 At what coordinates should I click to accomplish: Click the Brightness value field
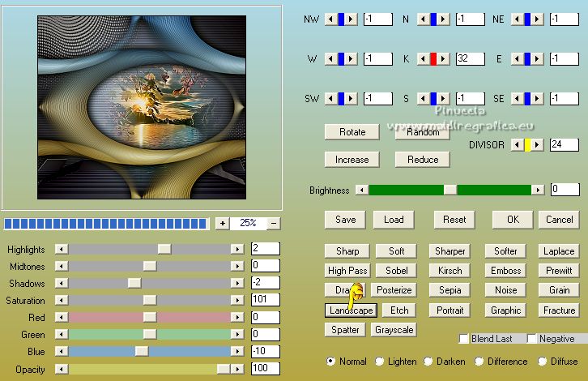(565, 190)
